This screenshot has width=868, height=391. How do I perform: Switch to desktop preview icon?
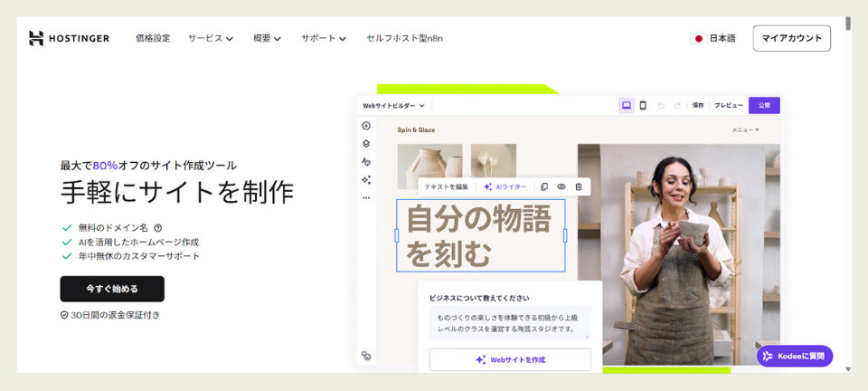coord(626,105)
